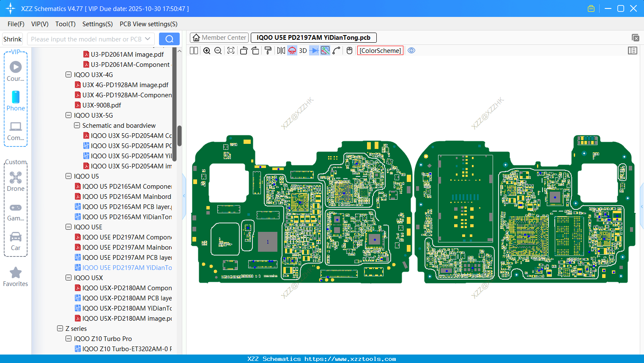644x363 pixels.
Task: Collapse the IQOO U5E folder
Action: coord(69,227)
